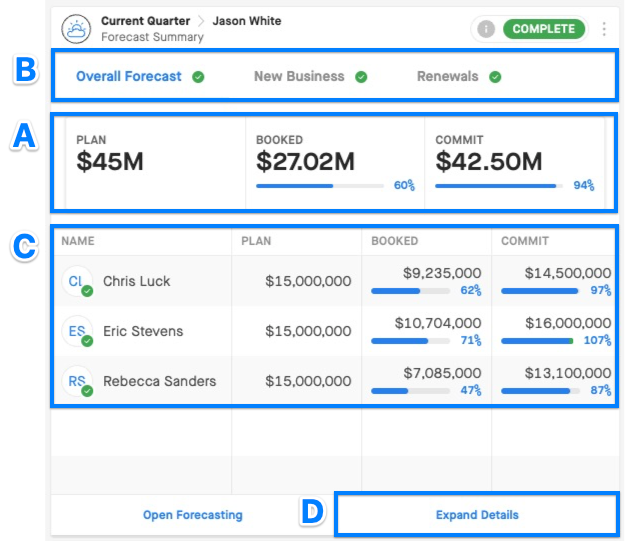This screenshot has height=541, width=625.
Task: Open the info icon beside COMPLETE
Action: coord(486,29)
